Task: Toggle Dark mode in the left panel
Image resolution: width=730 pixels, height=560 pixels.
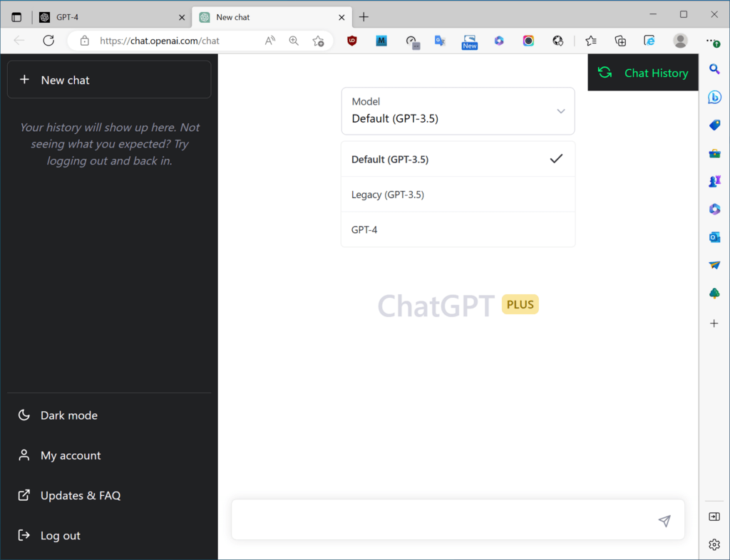Action: coord(109,415)
